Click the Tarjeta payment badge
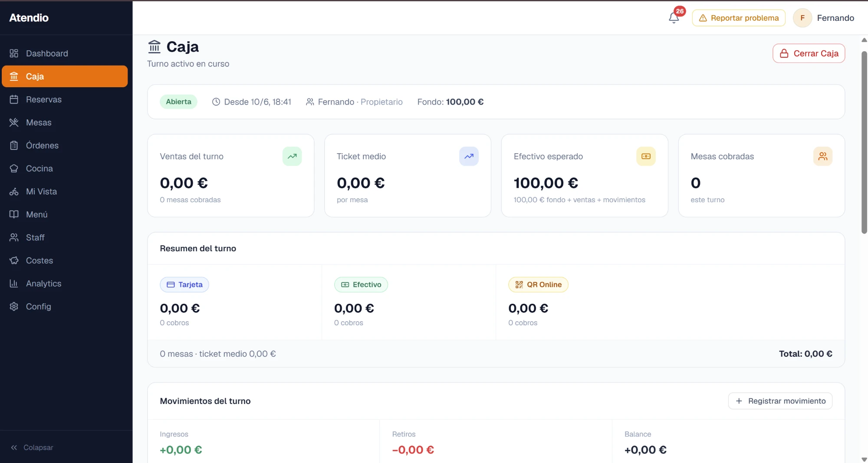The height and width of the screenshot is (463, 868). (x=184, y=285)
